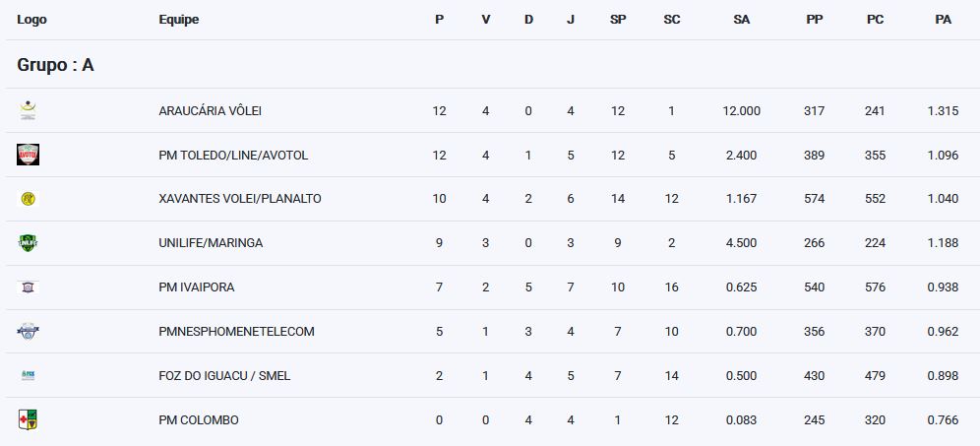This screenshot has height=446, width=980.
Task: Select the PMNESPHOMENETELECOM team logo
Action: (28, 331)
